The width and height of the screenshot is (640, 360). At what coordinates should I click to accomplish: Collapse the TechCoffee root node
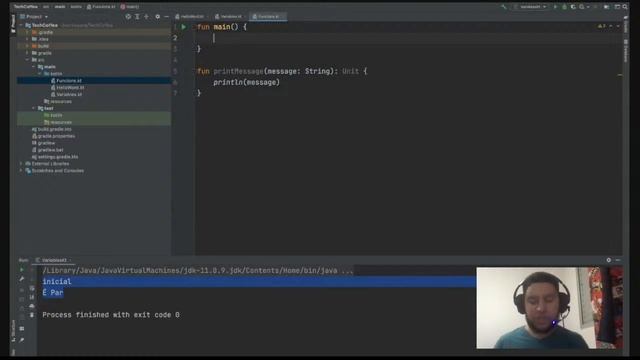[x=21, y=25]
